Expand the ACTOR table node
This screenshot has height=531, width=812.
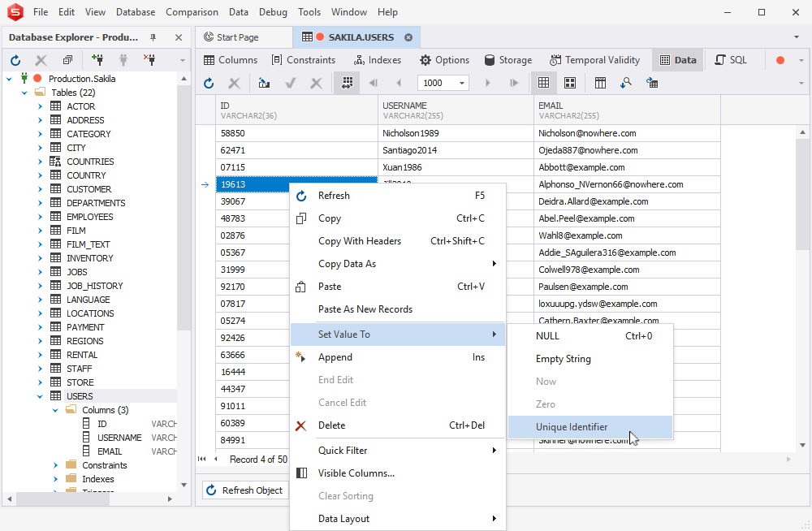(x=40, y=106)
